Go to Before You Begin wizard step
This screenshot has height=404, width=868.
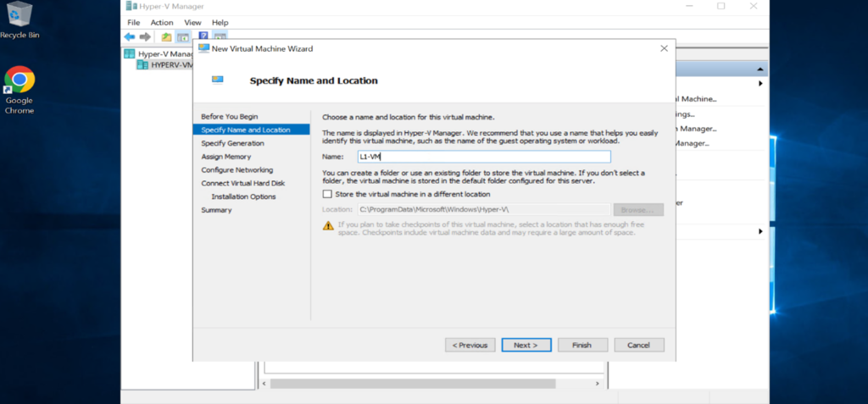tap(230, 117)
